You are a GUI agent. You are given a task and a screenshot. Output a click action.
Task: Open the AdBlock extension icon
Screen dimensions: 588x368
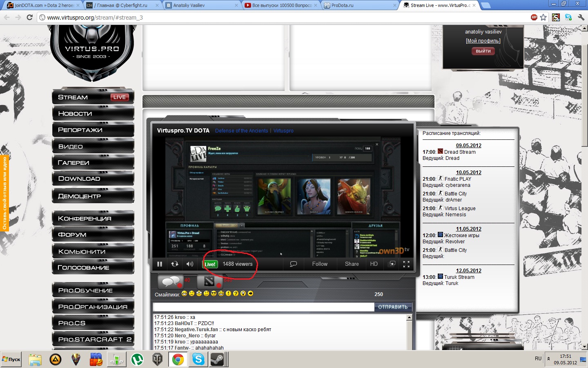534,17
